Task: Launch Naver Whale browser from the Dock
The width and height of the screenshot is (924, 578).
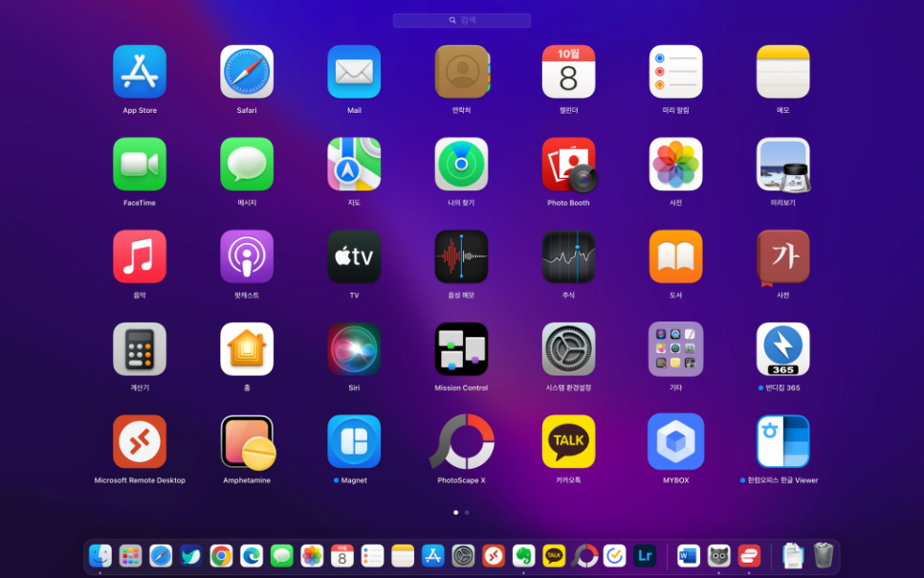Action: (x=191, y=556)
